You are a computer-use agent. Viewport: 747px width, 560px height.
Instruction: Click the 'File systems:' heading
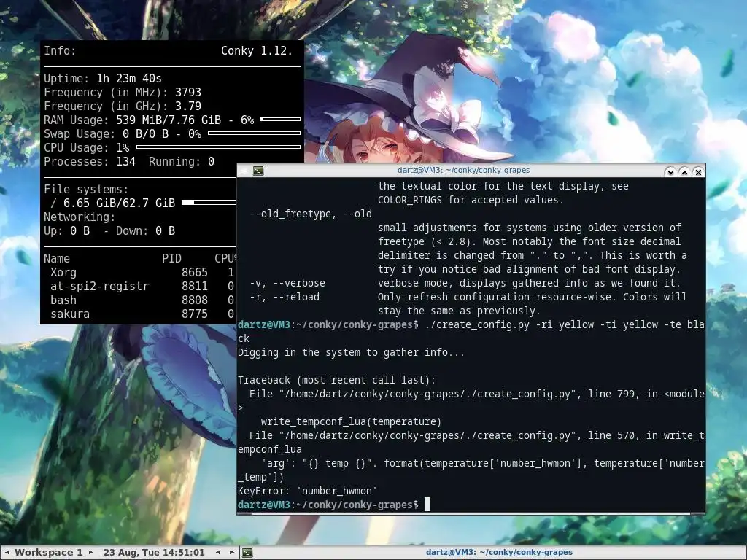86,189
